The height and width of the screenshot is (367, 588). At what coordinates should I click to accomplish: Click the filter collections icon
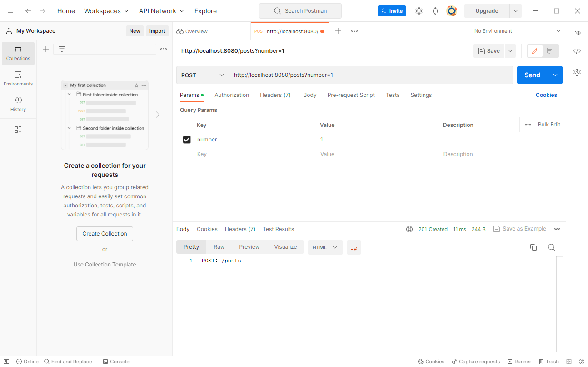[x=62, y=49]
